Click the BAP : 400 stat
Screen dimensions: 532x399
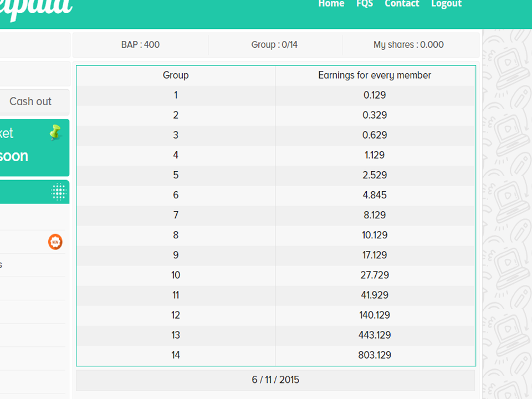[x=140, y=45]
